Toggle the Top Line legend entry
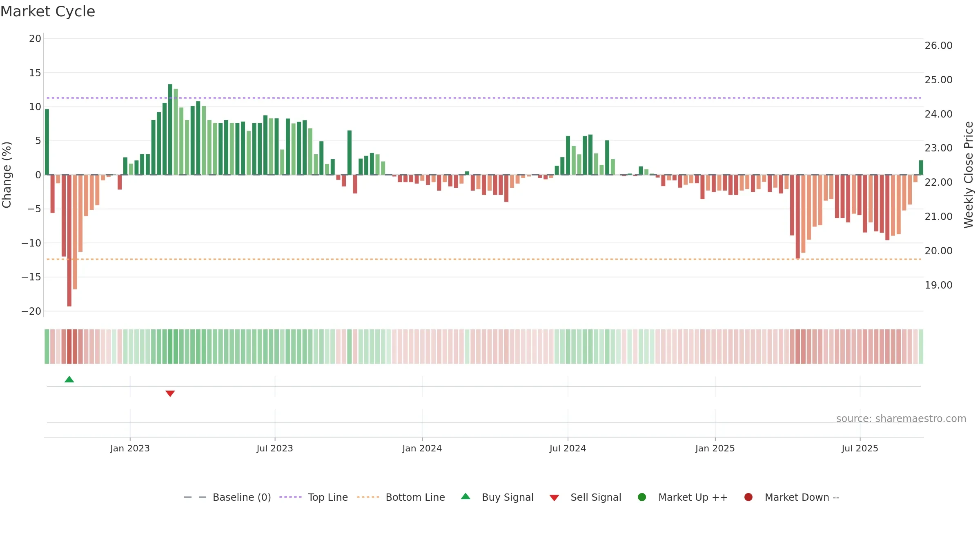 point(314,497)
